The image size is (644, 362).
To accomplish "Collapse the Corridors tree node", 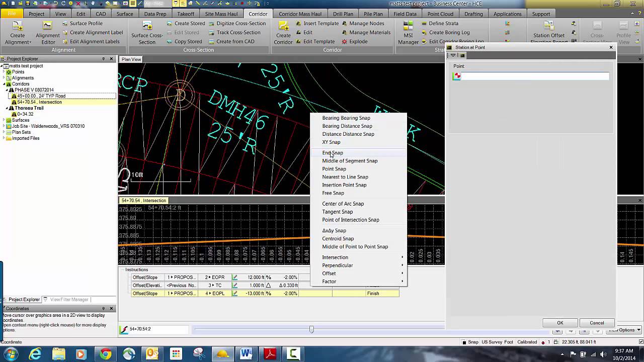I will coord(4,84).
